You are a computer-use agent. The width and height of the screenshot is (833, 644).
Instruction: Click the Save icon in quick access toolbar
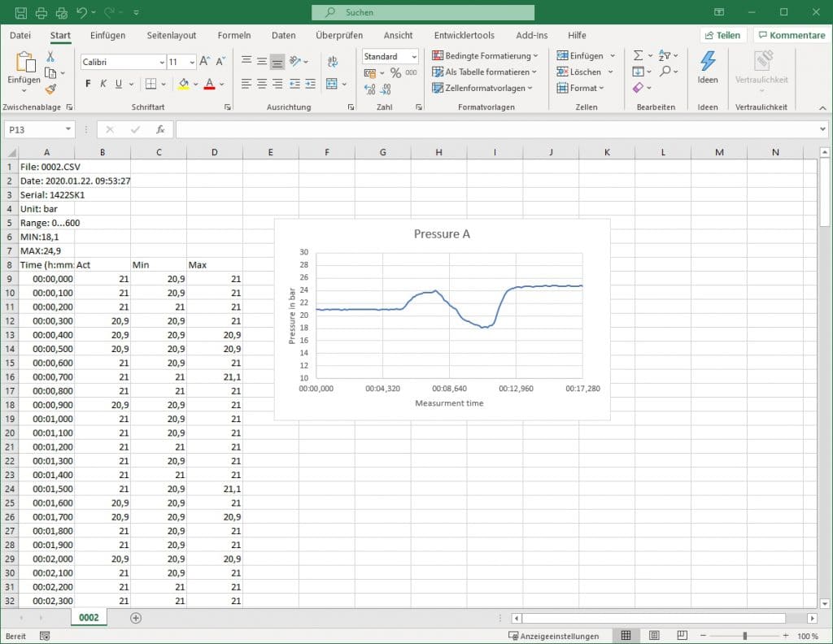coord(20,12)
